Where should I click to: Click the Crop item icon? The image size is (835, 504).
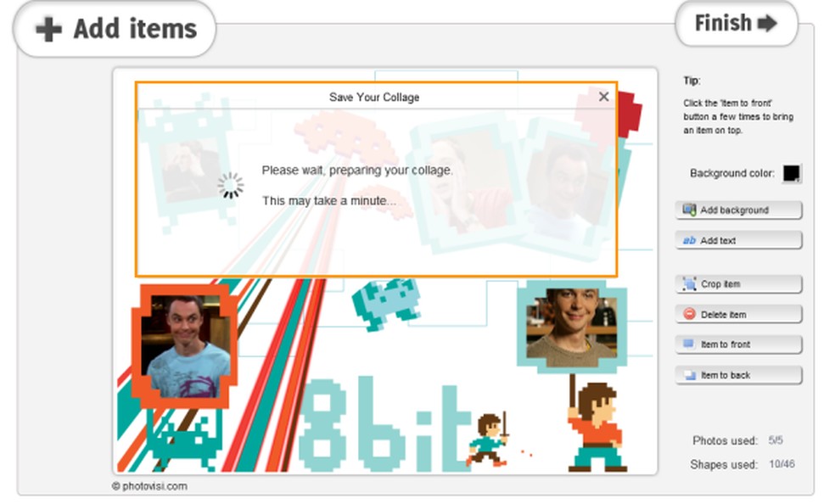pyautogui.click(x=690, y=283)
